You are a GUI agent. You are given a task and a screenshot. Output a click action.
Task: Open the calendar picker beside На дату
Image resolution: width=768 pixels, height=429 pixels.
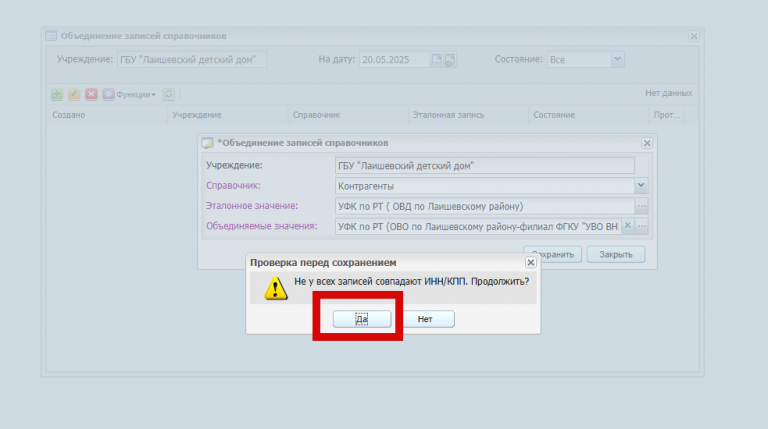click(x=436, y=60)
